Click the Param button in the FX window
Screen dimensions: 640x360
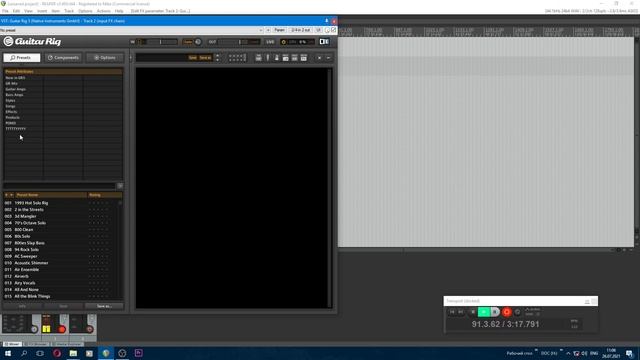279,30
